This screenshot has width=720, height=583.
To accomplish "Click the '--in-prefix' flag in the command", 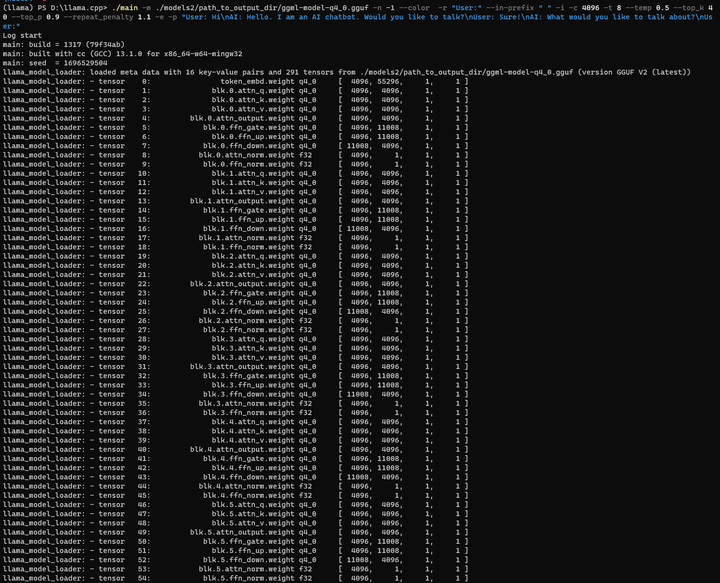I will (x=510, y=8).
